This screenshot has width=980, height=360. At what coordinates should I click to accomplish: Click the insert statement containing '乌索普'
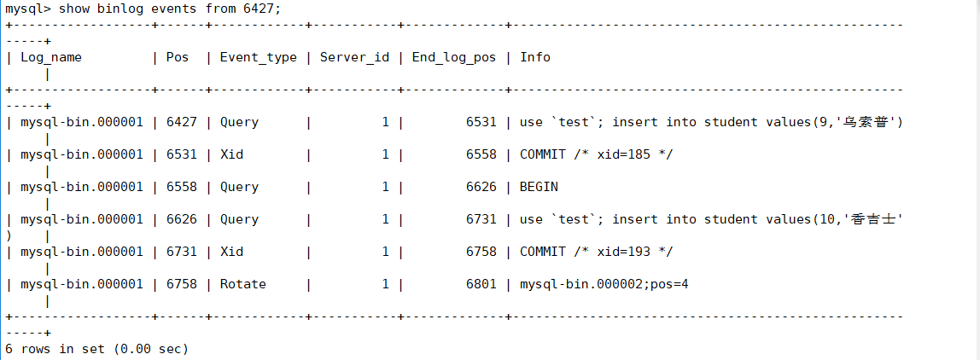(711, 122)
